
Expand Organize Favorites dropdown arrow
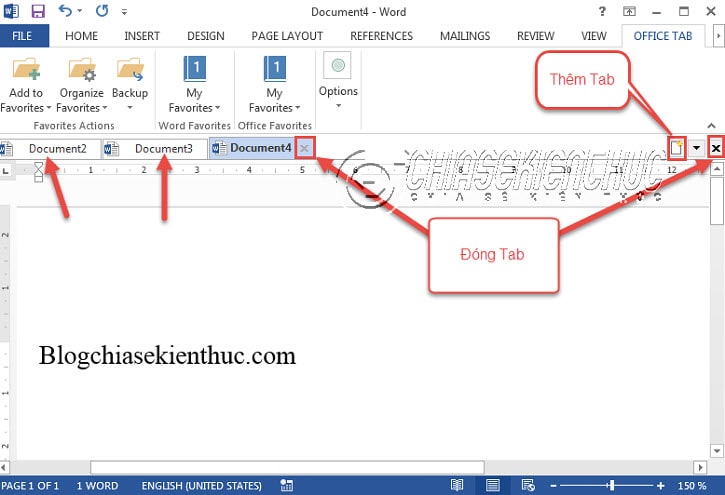(105, 108)
